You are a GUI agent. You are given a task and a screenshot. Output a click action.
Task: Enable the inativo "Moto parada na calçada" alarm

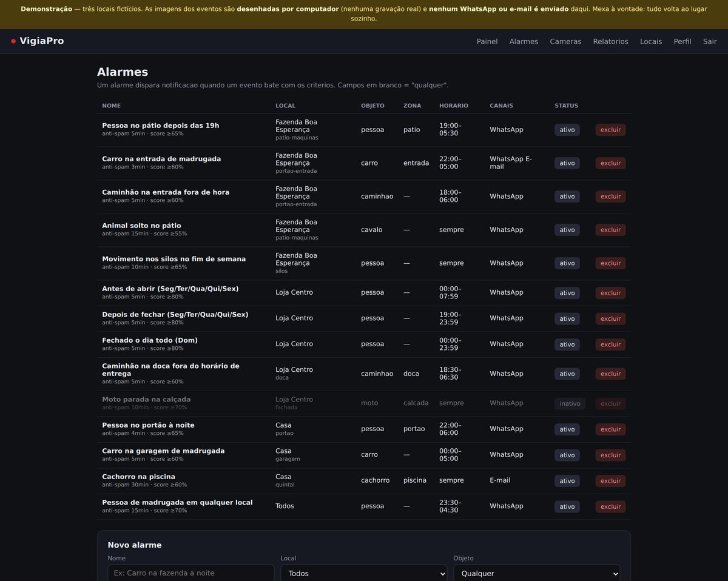tap(570, 403)
